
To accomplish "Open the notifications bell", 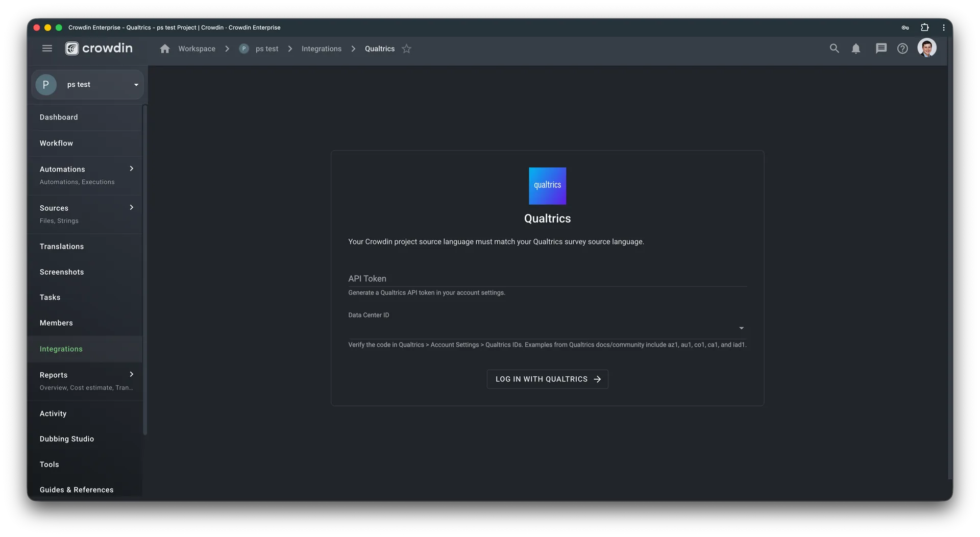I will click(x=856, y=48).
